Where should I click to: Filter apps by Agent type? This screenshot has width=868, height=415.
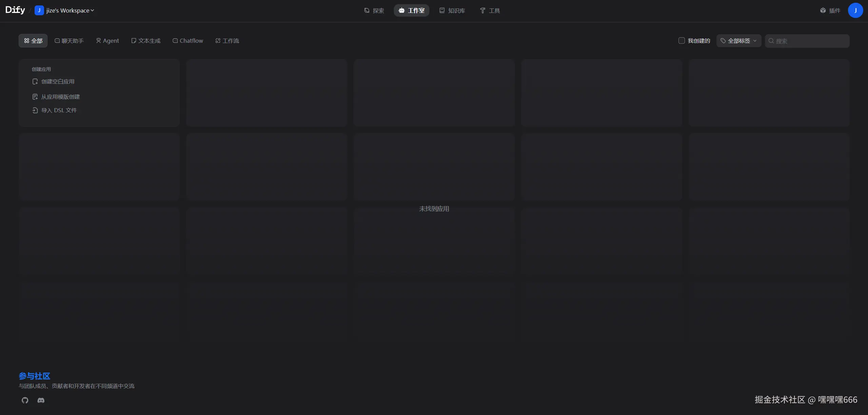point(107,41)
